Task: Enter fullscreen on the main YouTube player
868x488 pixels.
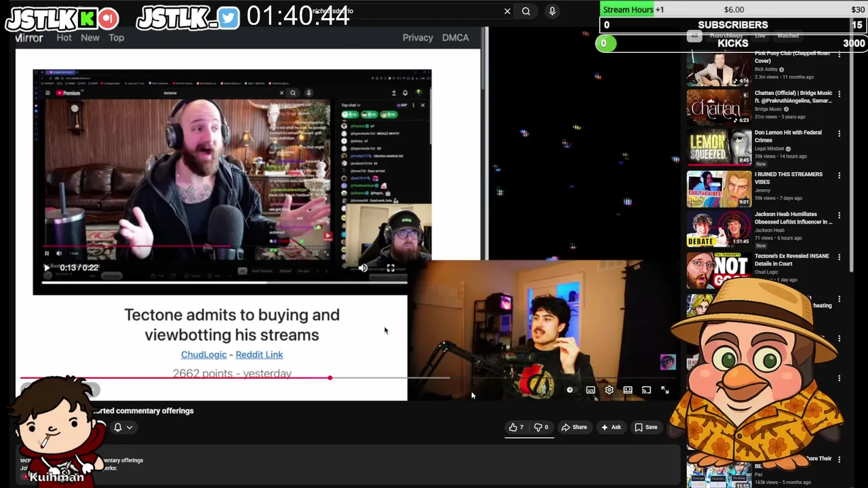Action: pos(665,390)
